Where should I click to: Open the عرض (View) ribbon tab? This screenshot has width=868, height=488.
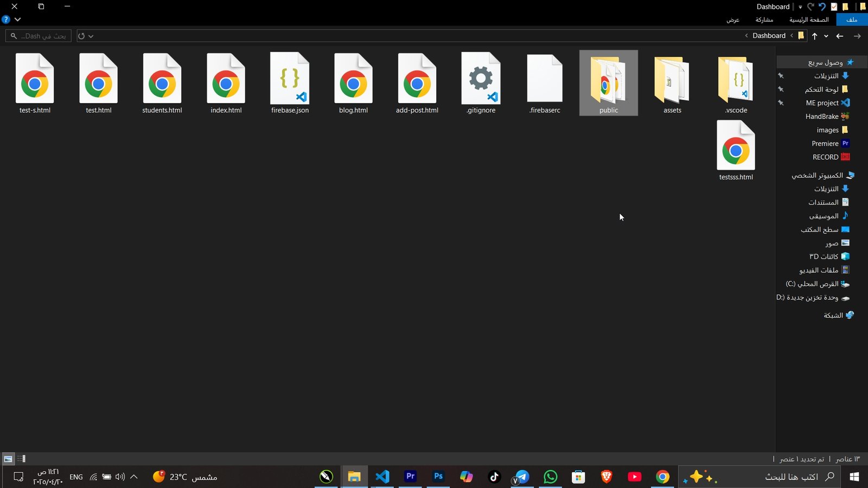(733, 20)
